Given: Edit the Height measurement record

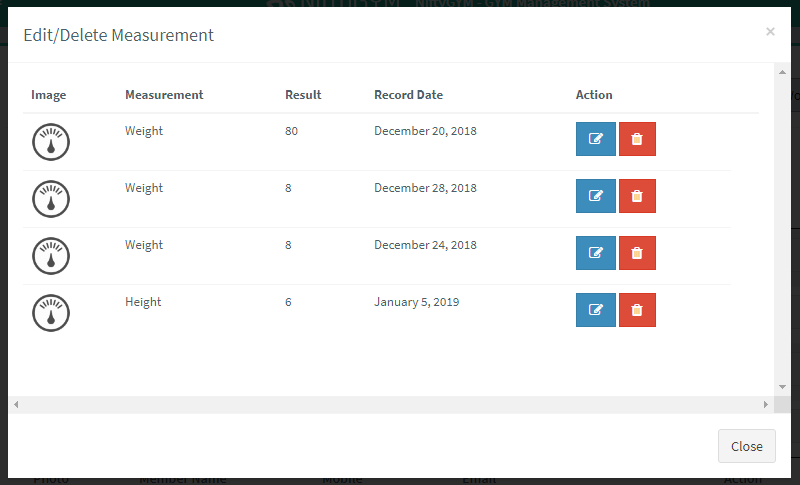Looking at the screenshot, I should coord(595,310).
